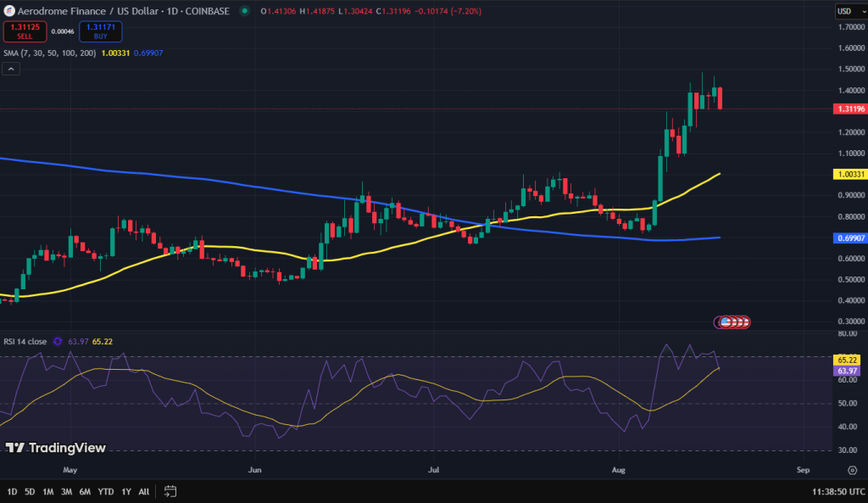Click the green market status dot
This screenshot has height=503, width=868.
click(244, 11)
